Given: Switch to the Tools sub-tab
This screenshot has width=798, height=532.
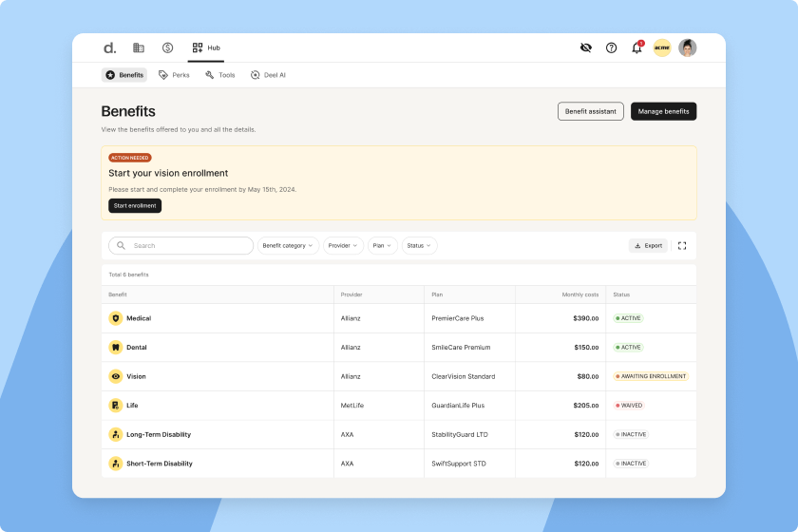Looking at the screenshot, I should [219, 75].
